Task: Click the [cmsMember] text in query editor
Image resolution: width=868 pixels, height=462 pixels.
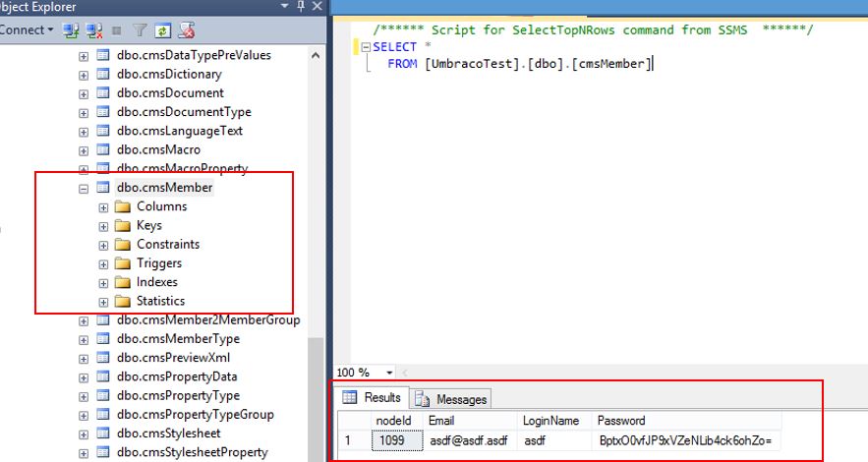Action: click(x=611, y=64)
